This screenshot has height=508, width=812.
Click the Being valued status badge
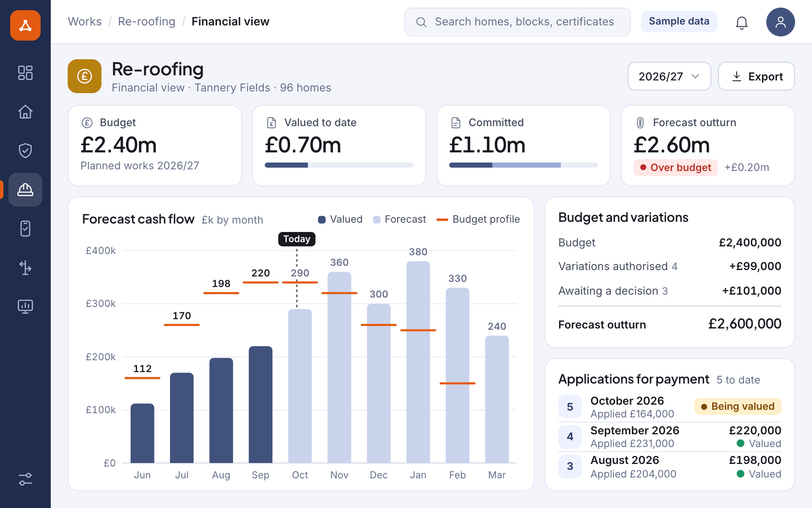[738, 406]
